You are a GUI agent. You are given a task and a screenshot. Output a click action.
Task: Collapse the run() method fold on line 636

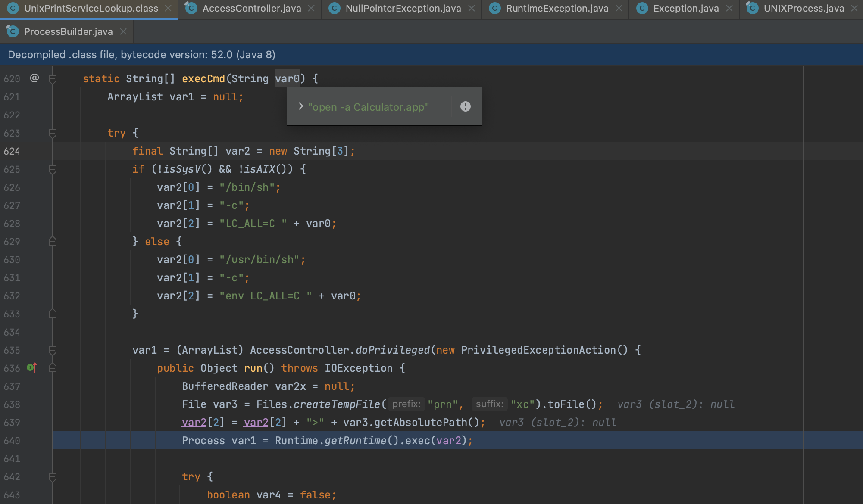pos(53,368)
